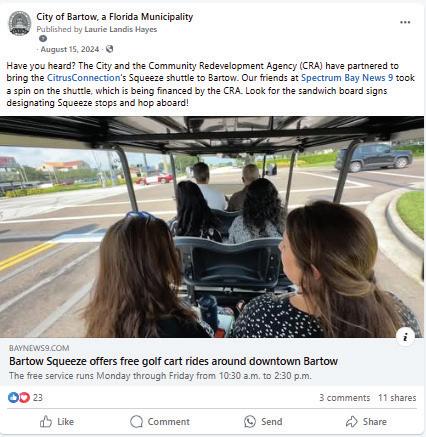Show the 23 reactions list

pyautogui.click(x=38, y=397)
